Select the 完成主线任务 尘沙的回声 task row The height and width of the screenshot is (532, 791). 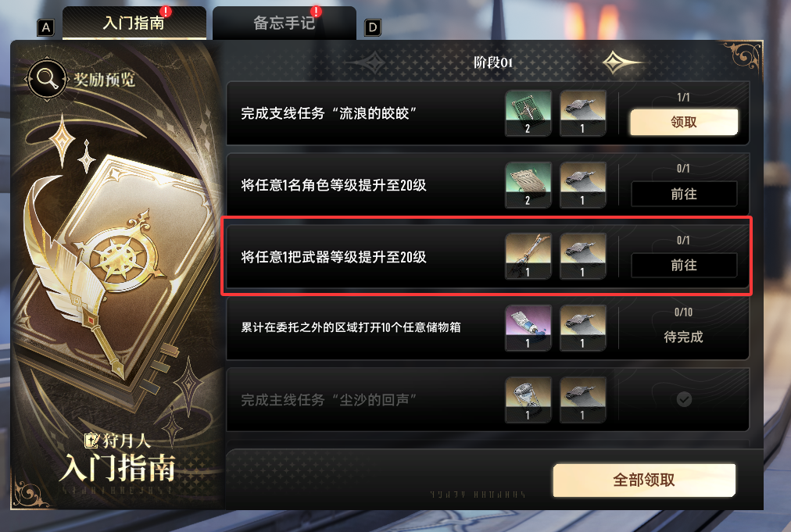488,399
